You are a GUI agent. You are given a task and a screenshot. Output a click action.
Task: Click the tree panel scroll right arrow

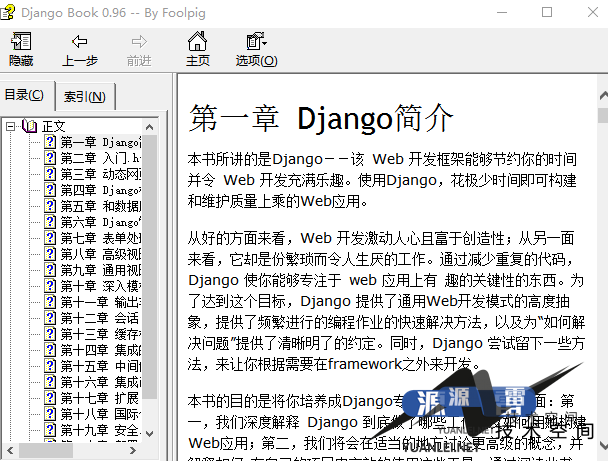133,450
